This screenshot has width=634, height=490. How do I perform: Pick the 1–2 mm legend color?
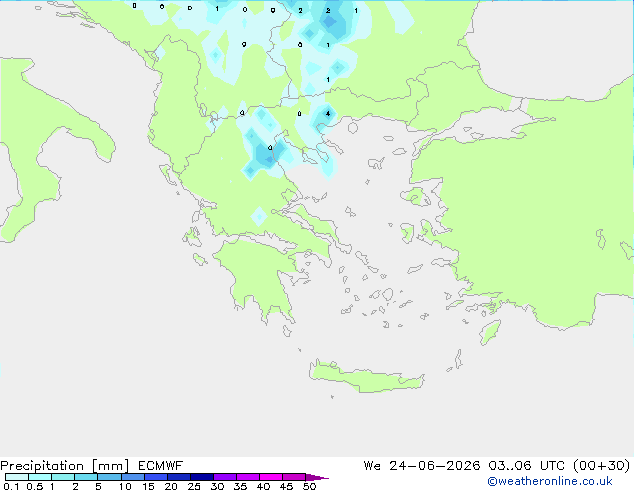coord(63,477)
